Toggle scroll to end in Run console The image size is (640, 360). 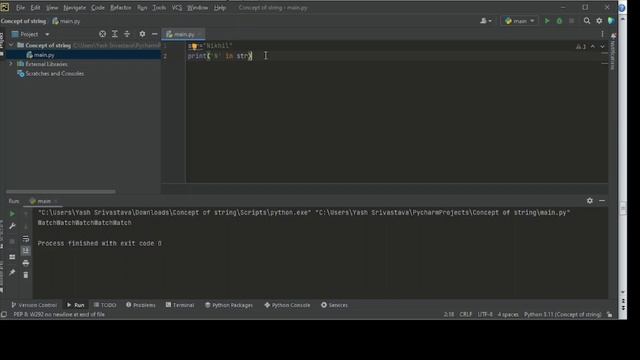pos(26,250)
